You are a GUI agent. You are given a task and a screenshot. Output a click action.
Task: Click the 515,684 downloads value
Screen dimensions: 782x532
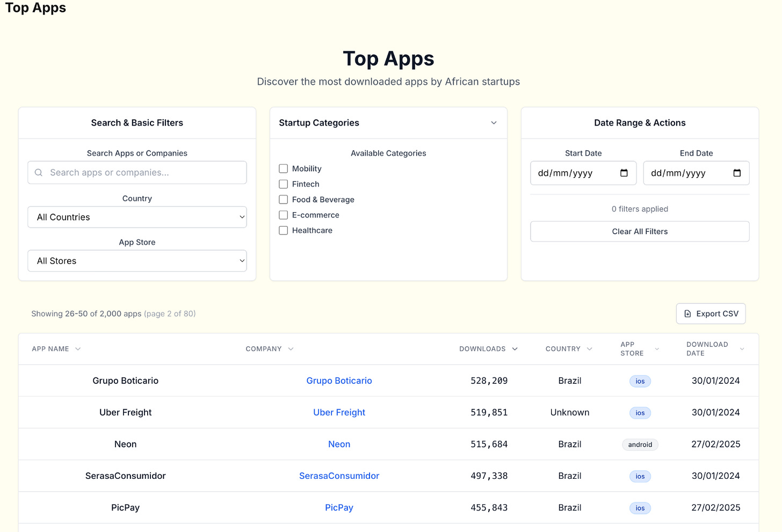pos(489,444)
